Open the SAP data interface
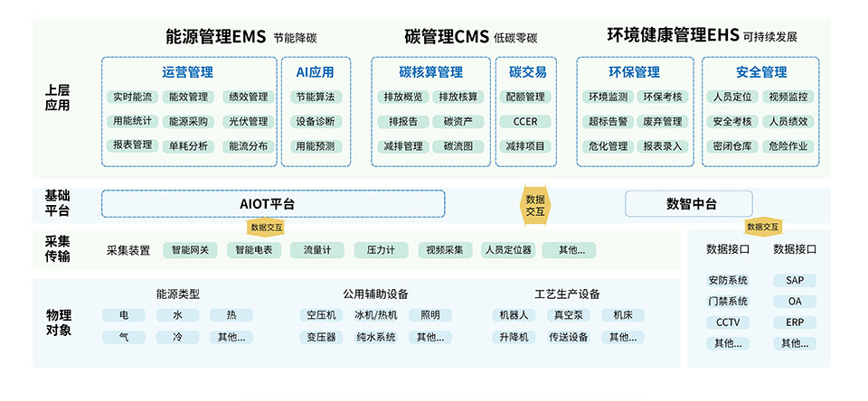The width and height of the screenshot is (868, 401). (795, 281)
